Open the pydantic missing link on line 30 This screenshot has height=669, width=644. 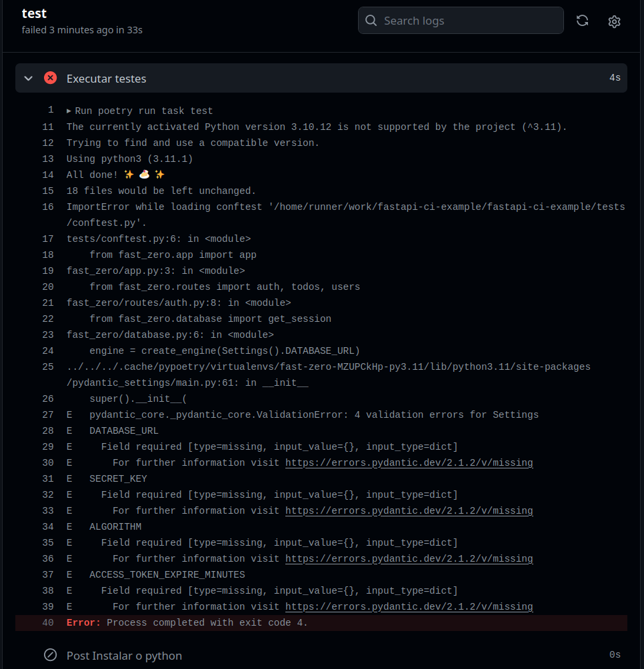click(x=409, y=462)
